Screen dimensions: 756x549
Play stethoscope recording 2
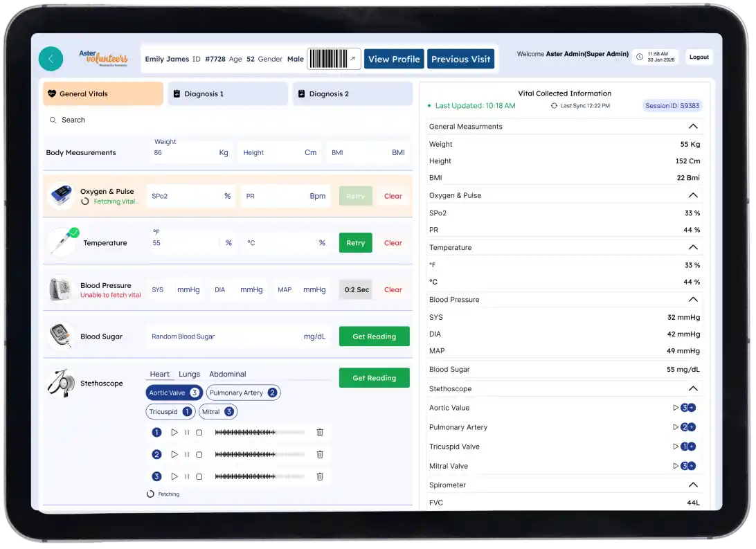tap(174, 455)
